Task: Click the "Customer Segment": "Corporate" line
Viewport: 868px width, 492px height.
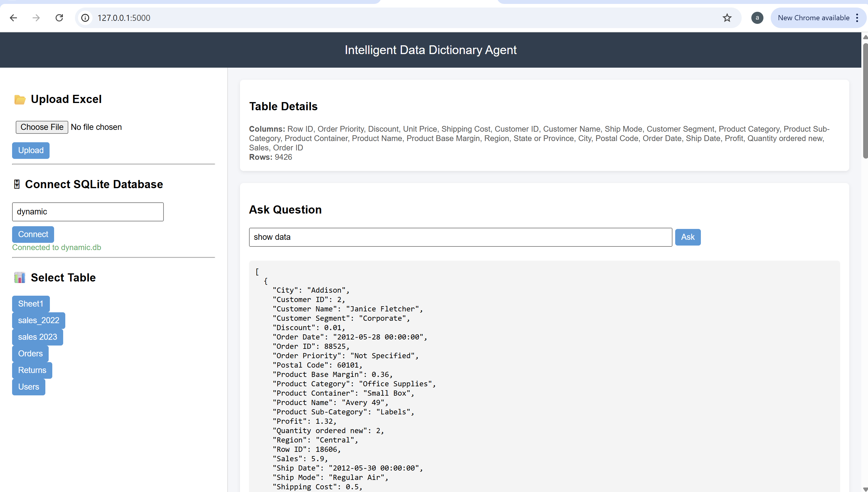Action: (x=341, y=318)
